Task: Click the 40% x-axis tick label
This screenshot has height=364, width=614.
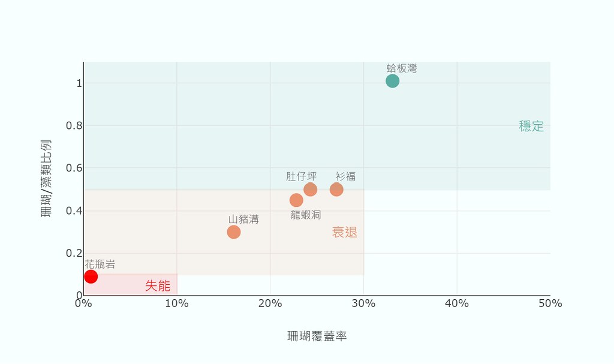Action: (457, 303)
